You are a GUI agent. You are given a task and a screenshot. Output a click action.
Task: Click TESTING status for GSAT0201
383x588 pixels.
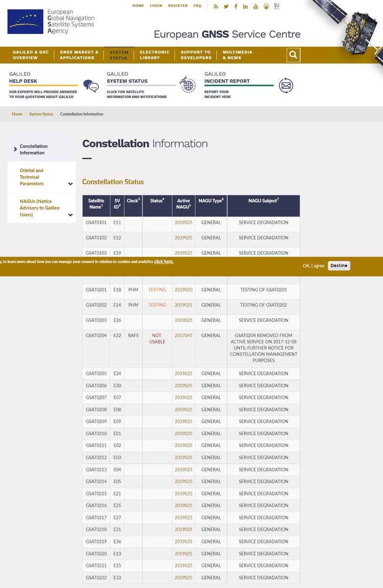click(157, 290)
